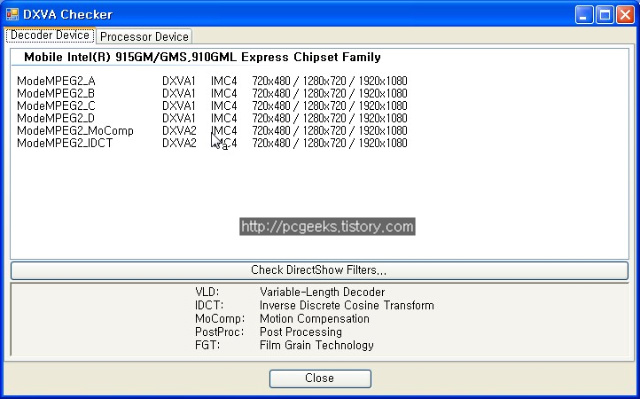Select the ModeMPEG2_MoComp row

tap(212, 131)
